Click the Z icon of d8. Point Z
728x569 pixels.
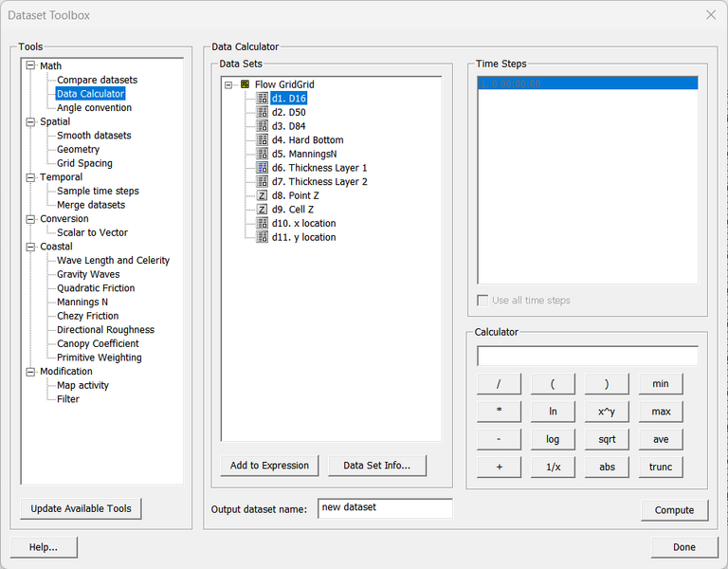pos(263,195)
